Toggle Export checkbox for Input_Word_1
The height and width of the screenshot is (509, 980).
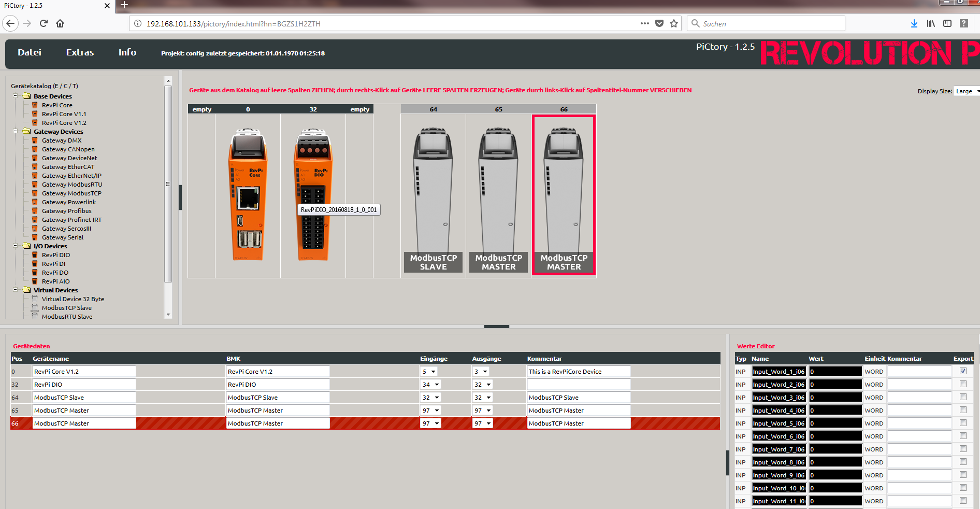(963, 371)
